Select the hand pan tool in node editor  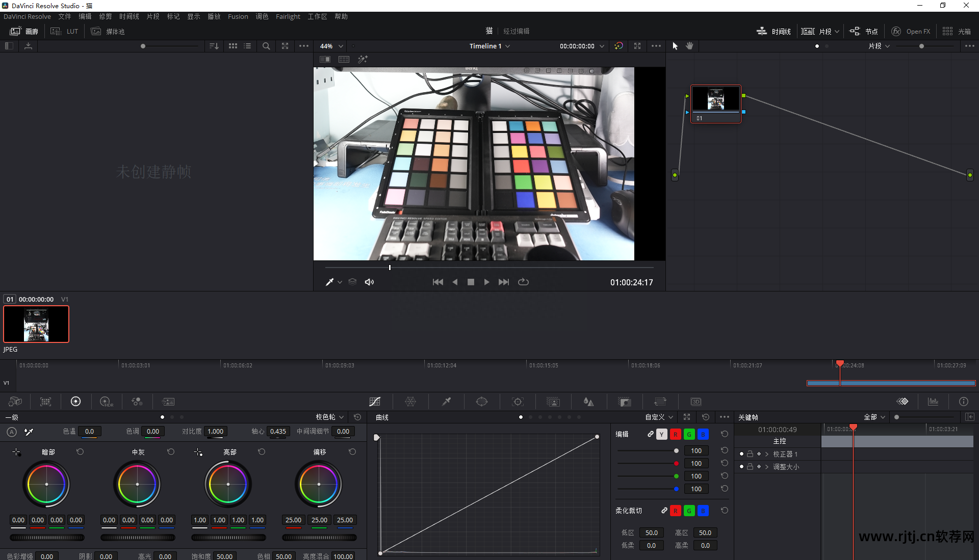point(689,46)
